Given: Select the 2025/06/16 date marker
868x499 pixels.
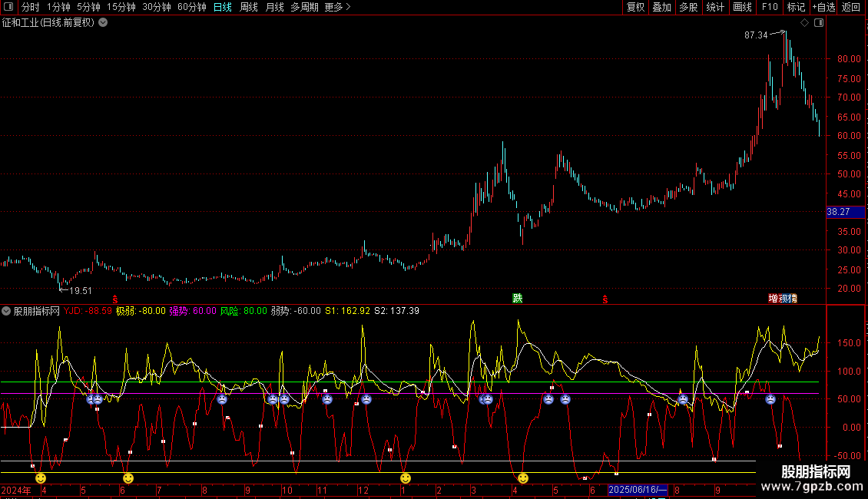Looking at the screenshot, I should click(x=638, y=490).
